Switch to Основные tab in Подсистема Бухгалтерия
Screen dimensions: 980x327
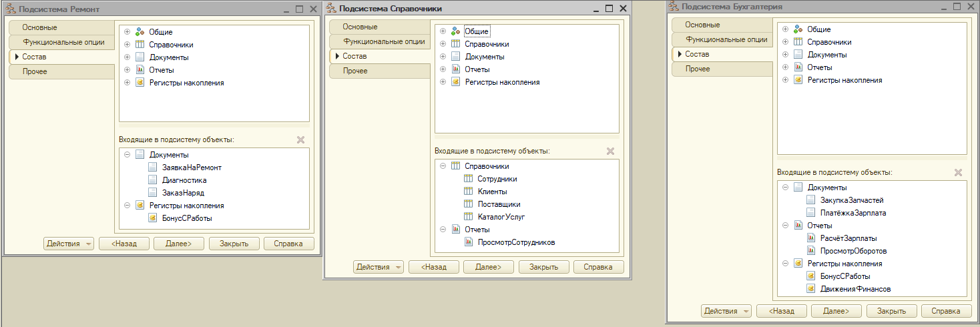pyautogui.click(x=722, y=25)
